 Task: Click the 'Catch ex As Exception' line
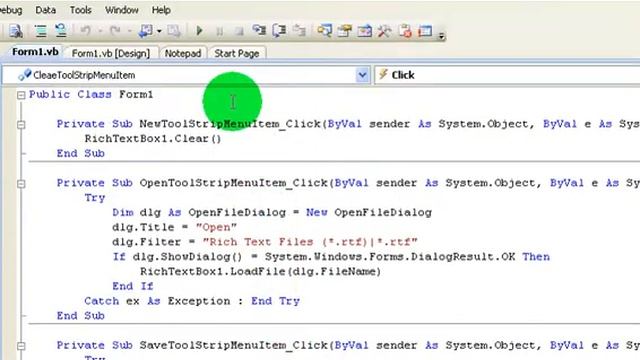(x=192, y=301)
